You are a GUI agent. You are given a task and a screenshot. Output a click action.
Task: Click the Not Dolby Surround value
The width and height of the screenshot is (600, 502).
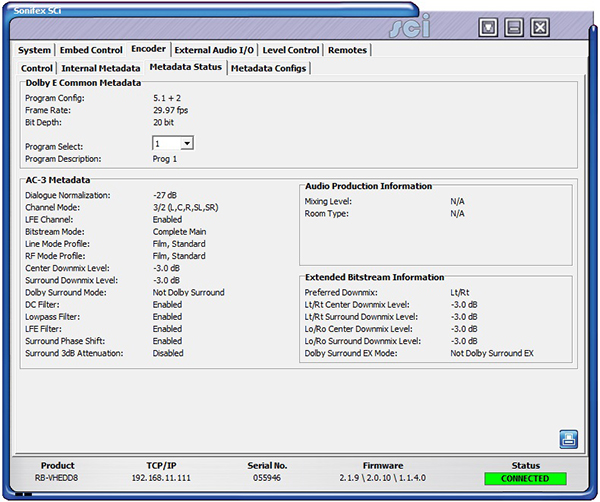point(188,292)
